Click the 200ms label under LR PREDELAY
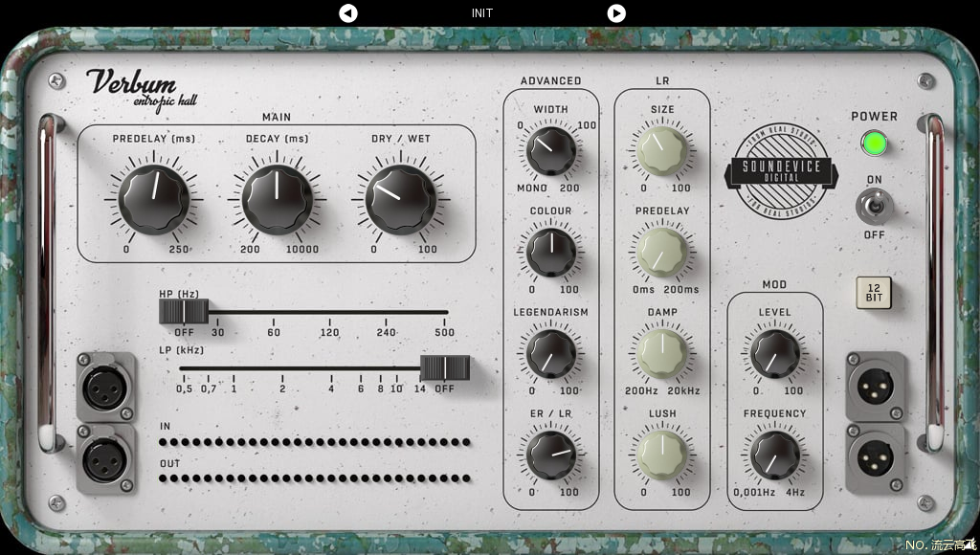Viewport: 980px width, 555px height. [x=681, y=289]
